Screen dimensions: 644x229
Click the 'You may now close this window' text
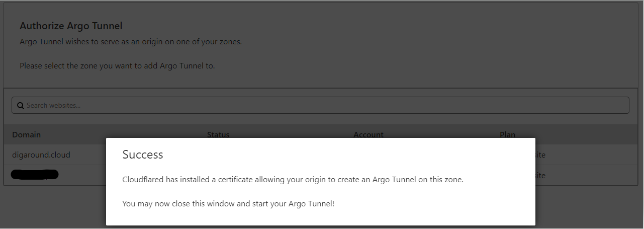coord(228,203)
